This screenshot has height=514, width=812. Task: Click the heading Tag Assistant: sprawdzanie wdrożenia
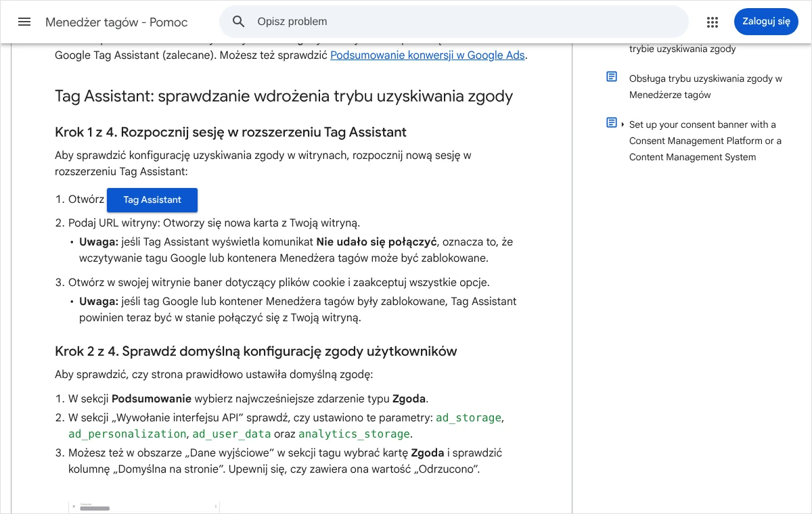[x=284, y=96]
